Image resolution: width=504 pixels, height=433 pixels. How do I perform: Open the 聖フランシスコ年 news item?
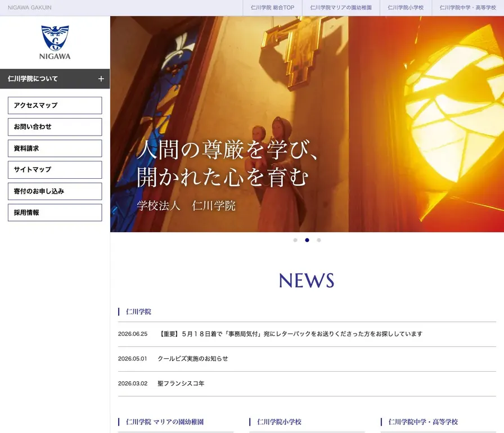click(181, 384)
